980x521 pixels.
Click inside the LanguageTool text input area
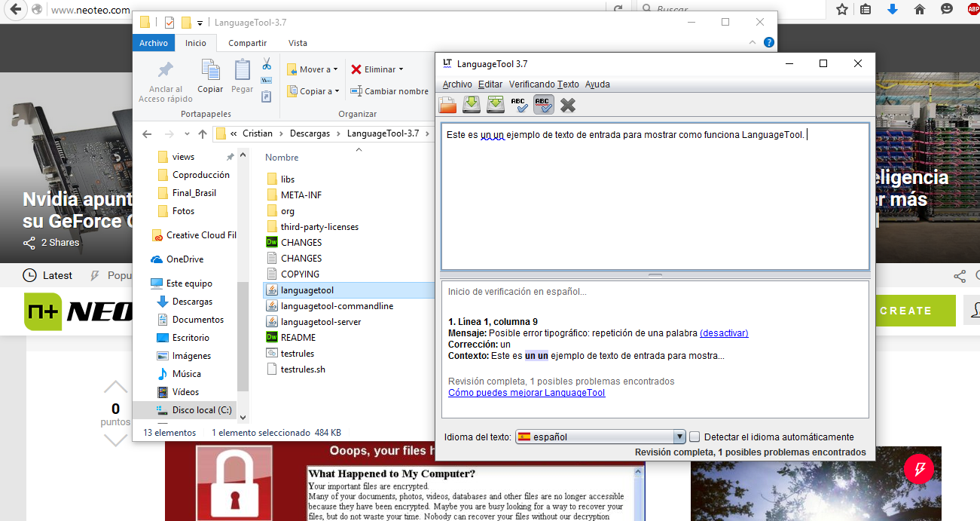(x=655, y=196)
